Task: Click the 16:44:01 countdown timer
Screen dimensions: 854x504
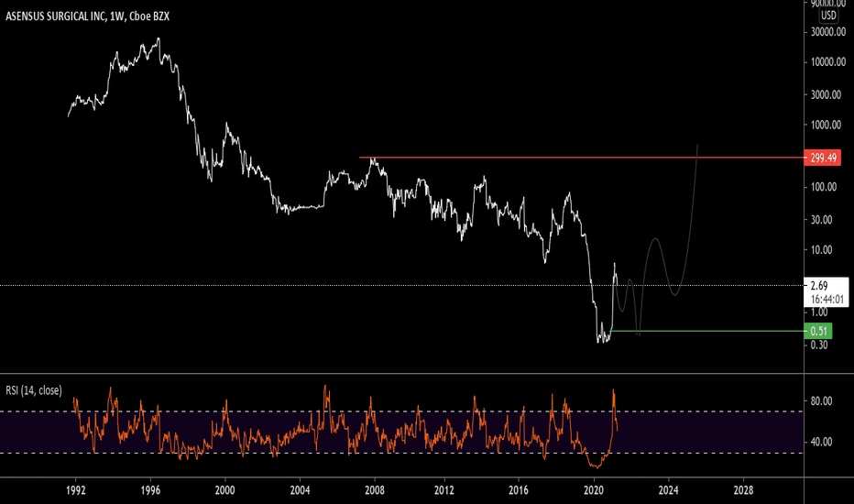Action: pos(827,299)
